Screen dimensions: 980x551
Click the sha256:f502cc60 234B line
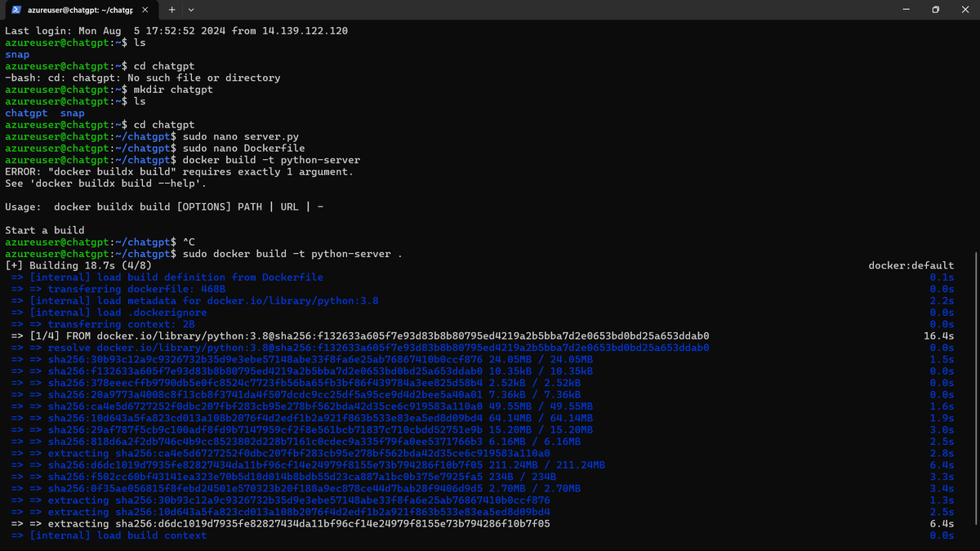(x=283, y=477)
